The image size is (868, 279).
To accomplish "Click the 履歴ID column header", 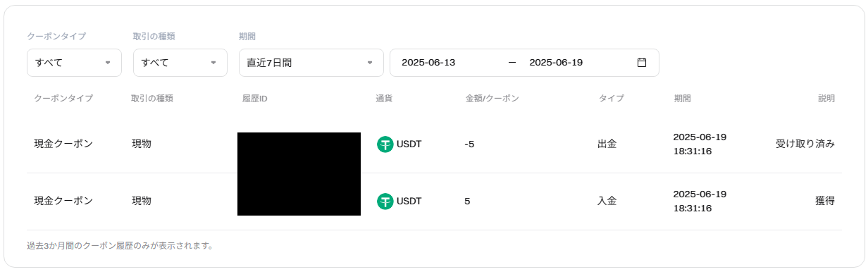I will (254, 99).
